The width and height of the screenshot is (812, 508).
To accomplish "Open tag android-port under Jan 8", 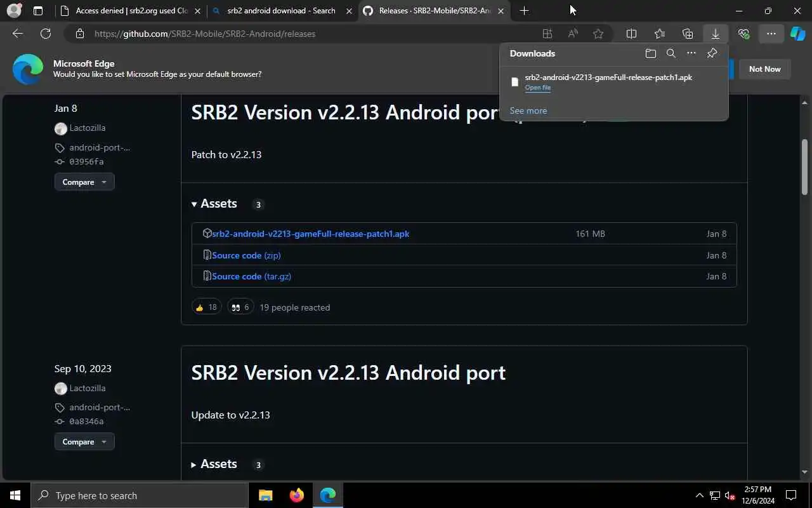I will click(x=100, y=147).
